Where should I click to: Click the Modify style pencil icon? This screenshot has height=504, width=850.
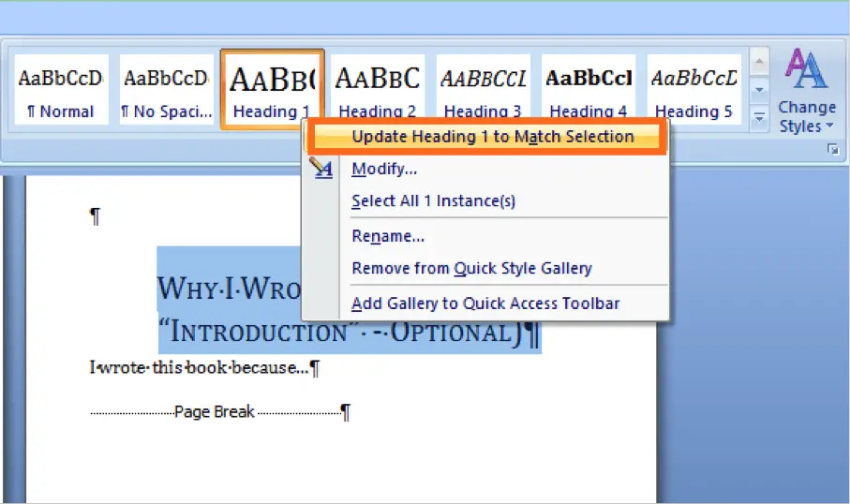pos(321,169)
